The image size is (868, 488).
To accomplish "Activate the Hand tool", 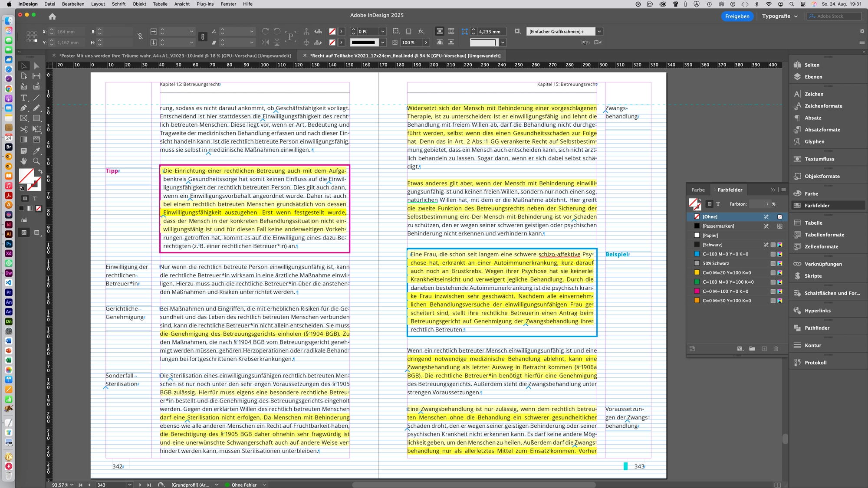I will point(24,161).
